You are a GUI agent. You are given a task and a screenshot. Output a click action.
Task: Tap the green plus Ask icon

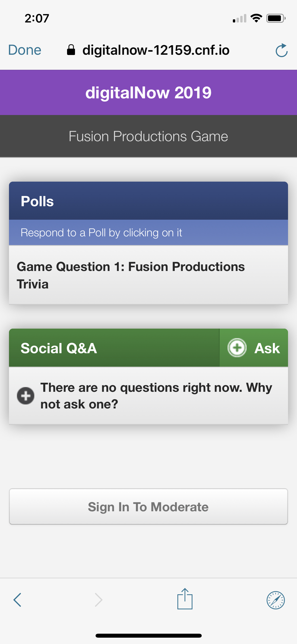coord(237,348)
